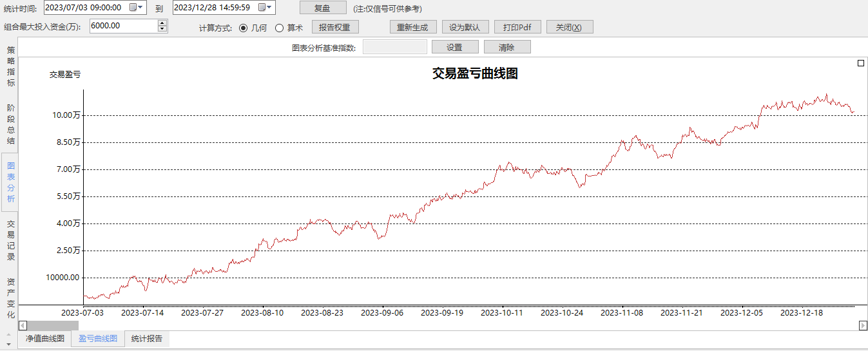Open the 资产变化 side tab
Screen dimensions: 868x351
tap(10, 298)
